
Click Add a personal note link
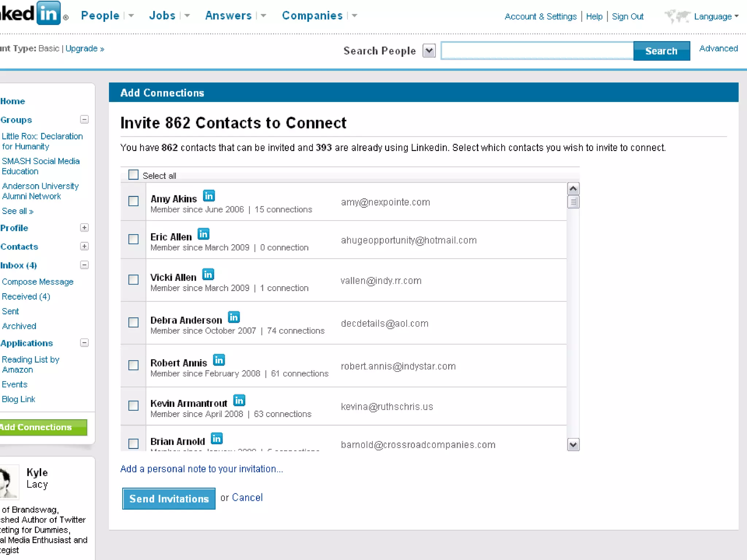(202, 469)
